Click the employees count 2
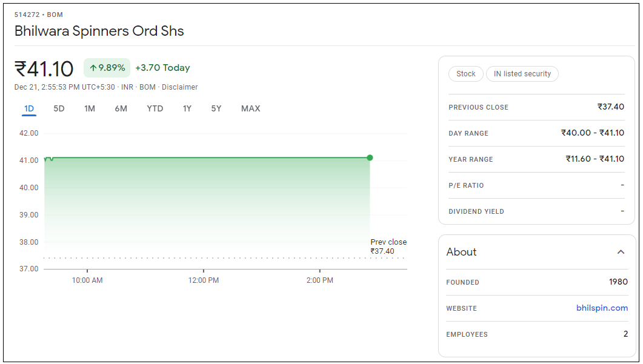643x364 pixels. point(625,334)
